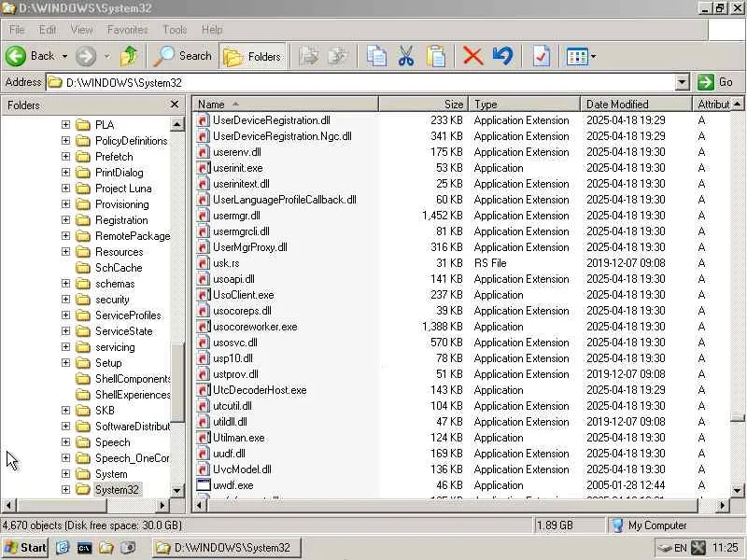
Task: Click the Copy To toolbar icon
Action: tap(338, 56)
